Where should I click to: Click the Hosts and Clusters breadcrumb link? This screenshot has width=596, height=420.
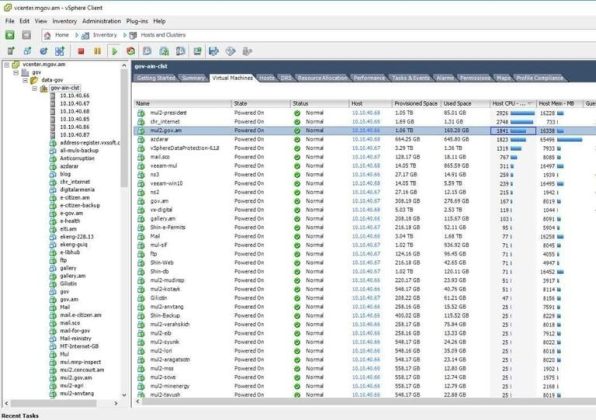tap(163, 35)
